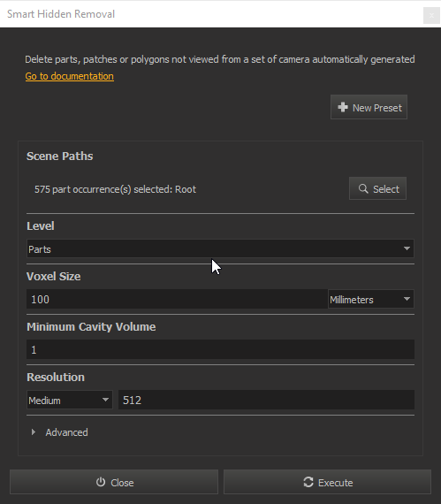Click the 575 part occurrence(s) selected text
441x504 pixels.
click(115, 189)
